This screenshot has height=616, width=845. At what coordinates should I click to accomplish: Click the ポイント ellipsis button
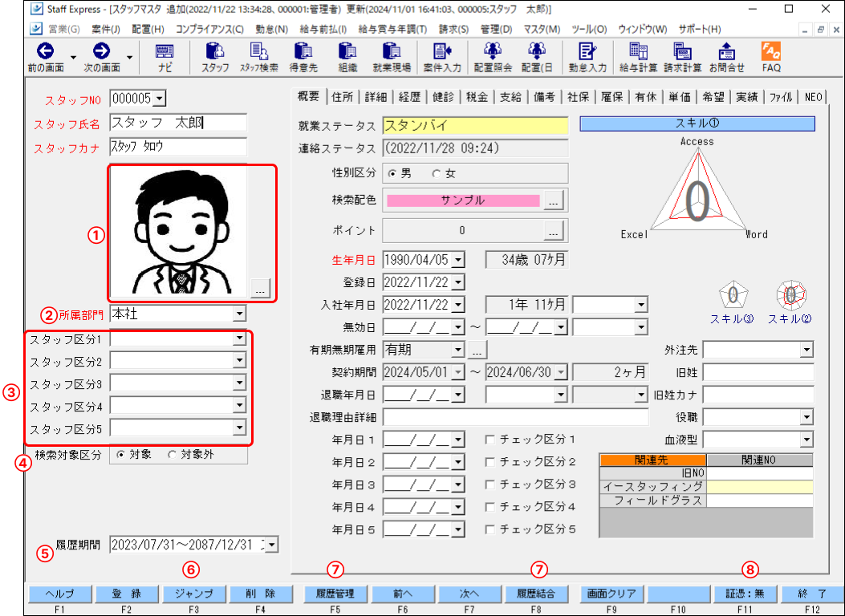554,231
